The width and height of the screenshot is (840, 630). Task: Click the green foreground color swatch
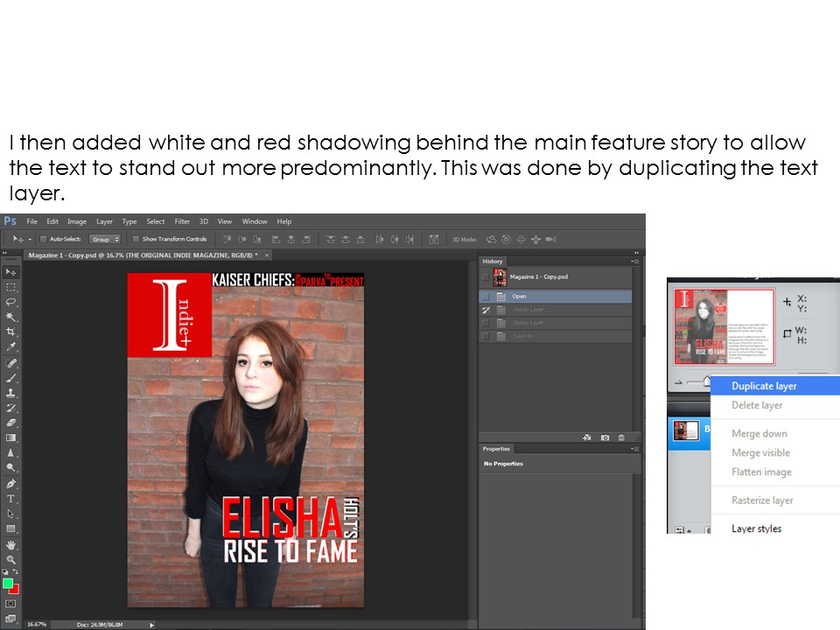[8, 584]
